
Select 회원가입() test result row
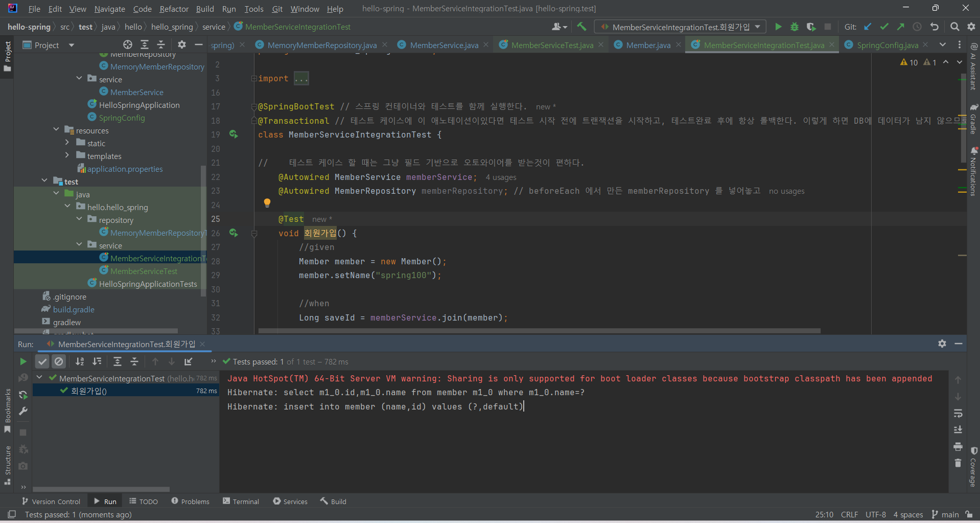tap(126, 391)
